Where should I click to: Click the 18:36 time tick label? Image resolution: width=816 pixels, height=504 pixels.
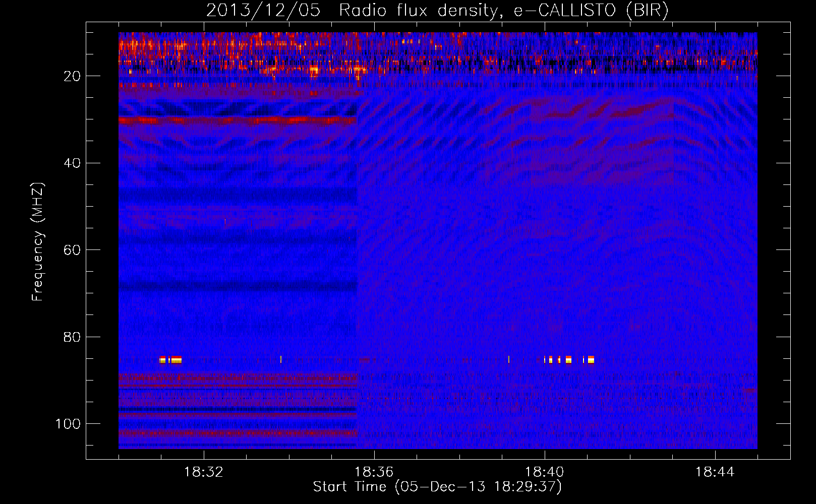point(374,472)
